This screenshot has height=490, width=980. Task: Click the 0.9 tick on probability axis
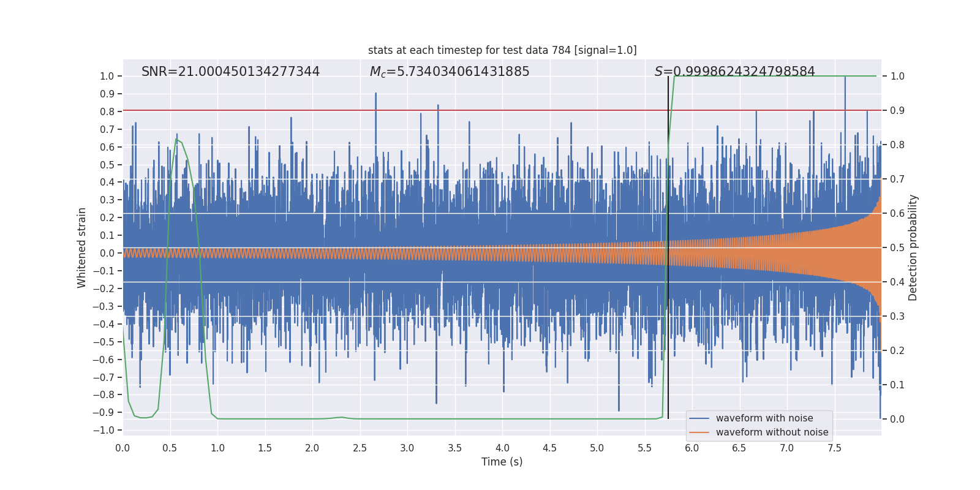coord(897,111)
